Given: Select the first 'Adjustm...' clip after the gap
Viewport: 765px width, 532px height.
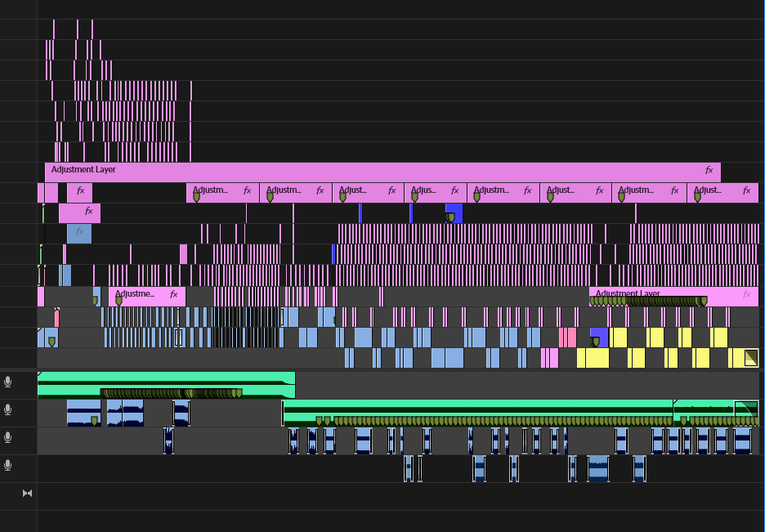Looking at the screenshot, I should (222, 193).
